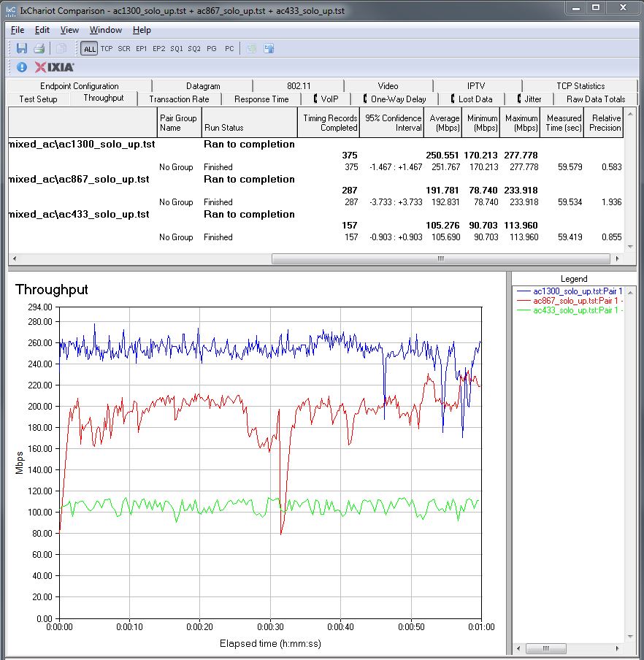The height and width of the screenshot is (660, 644).
Task: Switch to Endpoint Configuration tab
Action: click(x=80, y=86)
